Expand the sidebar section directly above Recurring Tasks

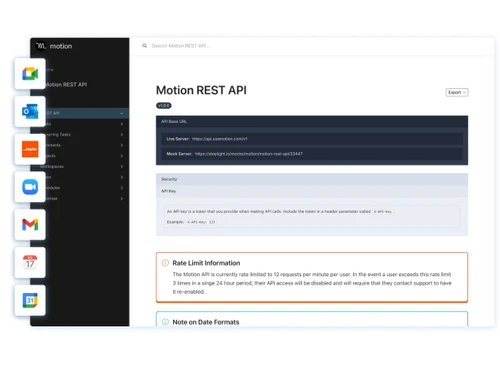(x=122, y=124)
